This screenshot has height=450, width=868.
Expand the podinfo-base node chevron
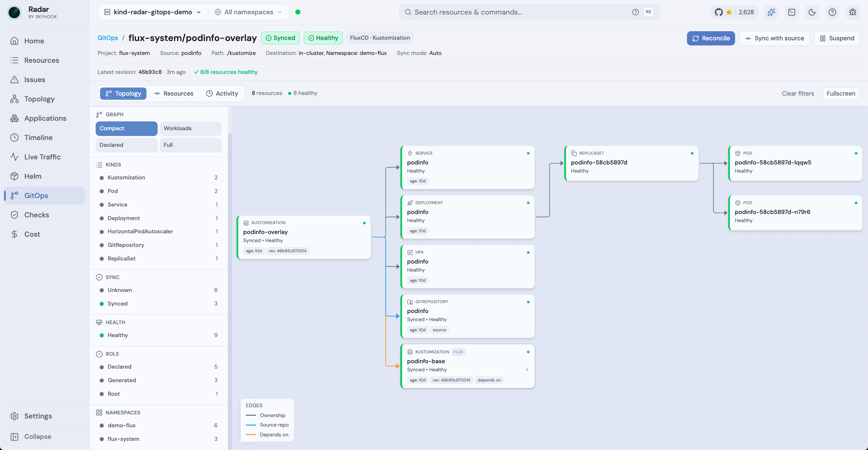tap(527, 370)
